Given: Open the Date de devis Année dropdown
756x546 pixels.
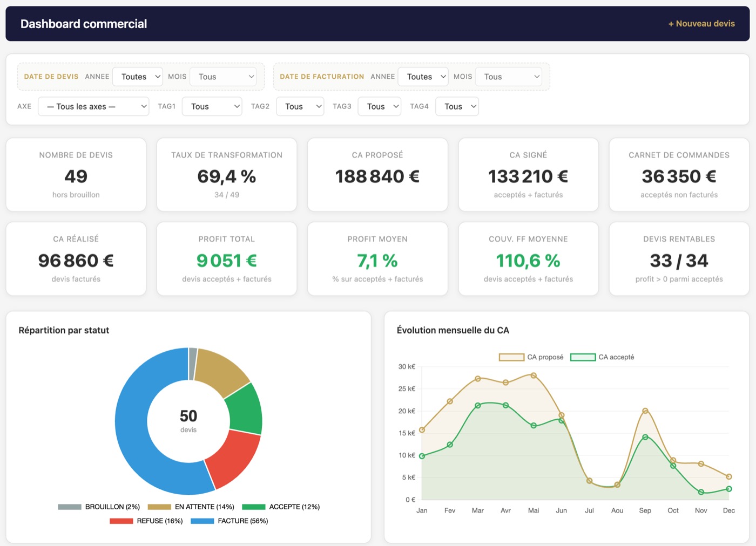Looking at the screenshot, I should (x=138, y=77).
